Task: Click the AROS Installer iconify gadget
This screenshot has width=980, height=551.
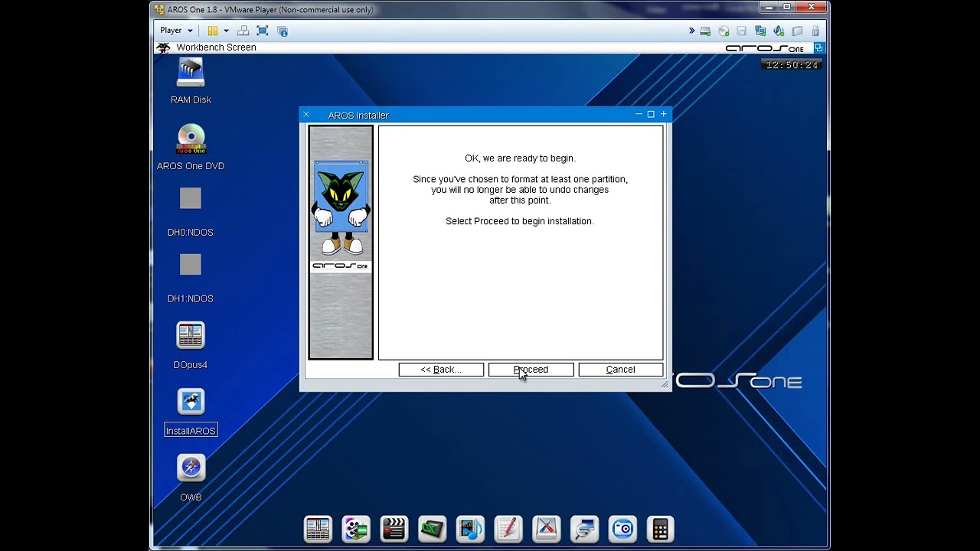Action: (639, 115)
